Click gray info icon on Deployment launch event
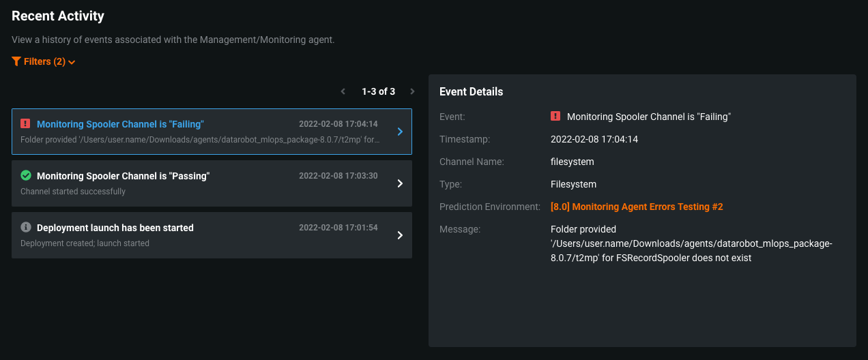Screen dimensions: 868x360 (x=26, y=227)
